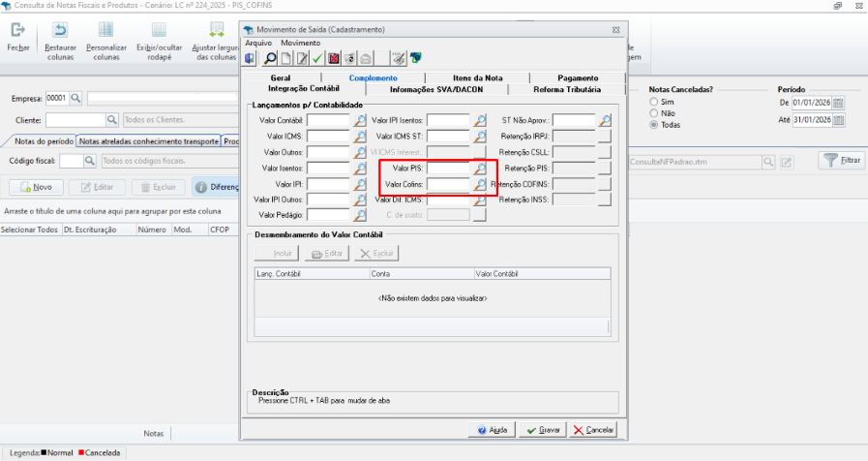Open lookup beside Valor Contábil field

point(360,120)
